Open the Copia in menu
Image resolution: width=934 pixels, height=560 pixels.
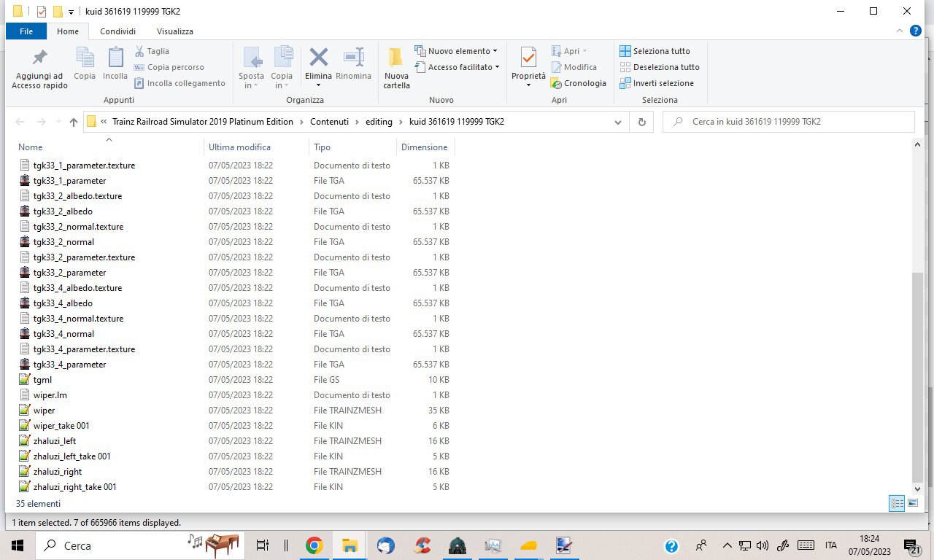click(282, 69)
